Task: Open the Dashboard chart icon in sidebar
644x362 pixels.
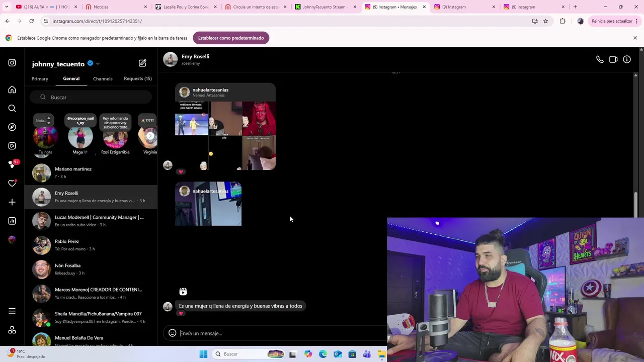Action: (x=12, y=221)
